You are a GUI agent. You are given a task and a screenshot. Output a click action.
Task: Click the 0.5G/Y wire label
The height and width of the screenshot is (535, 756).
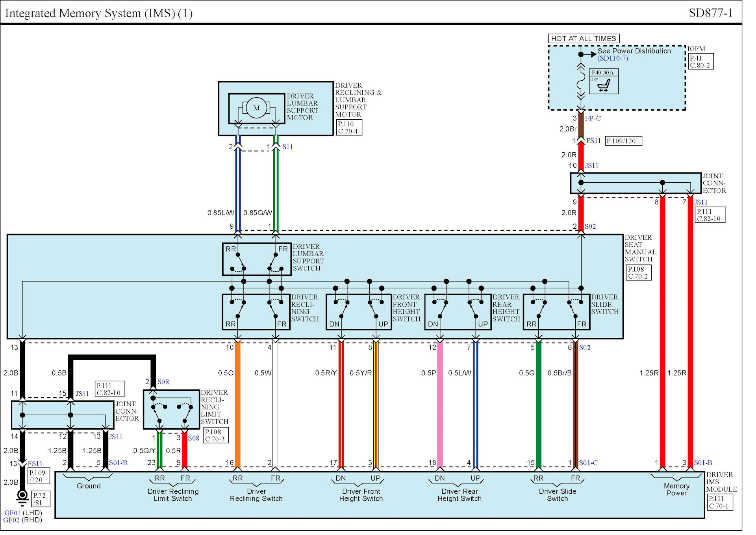tap(145, 450)
